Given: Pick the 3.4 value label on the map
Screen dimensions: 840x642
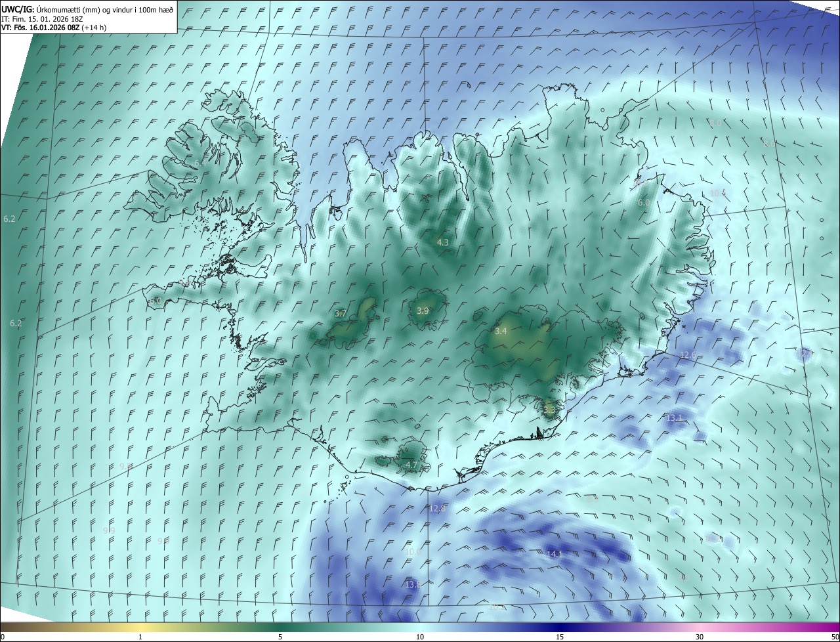Looking at the screenshot, I should (x=501, y=332).
